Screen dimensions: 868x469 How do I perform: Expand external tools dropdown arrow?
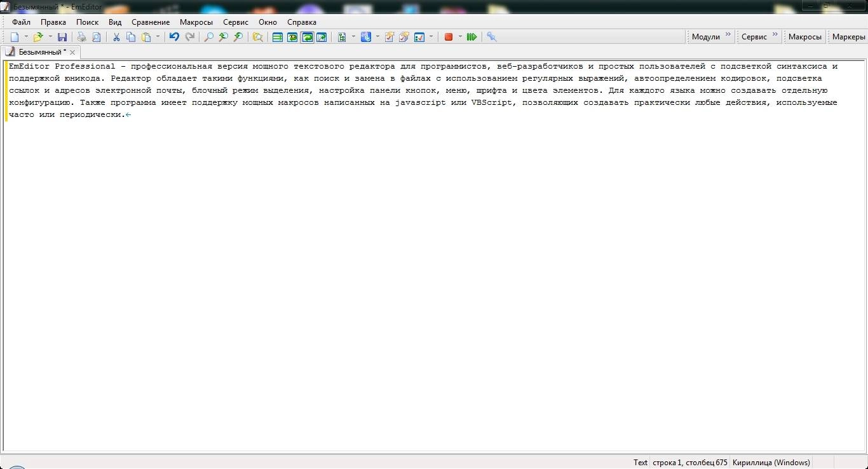click(377, 37)
